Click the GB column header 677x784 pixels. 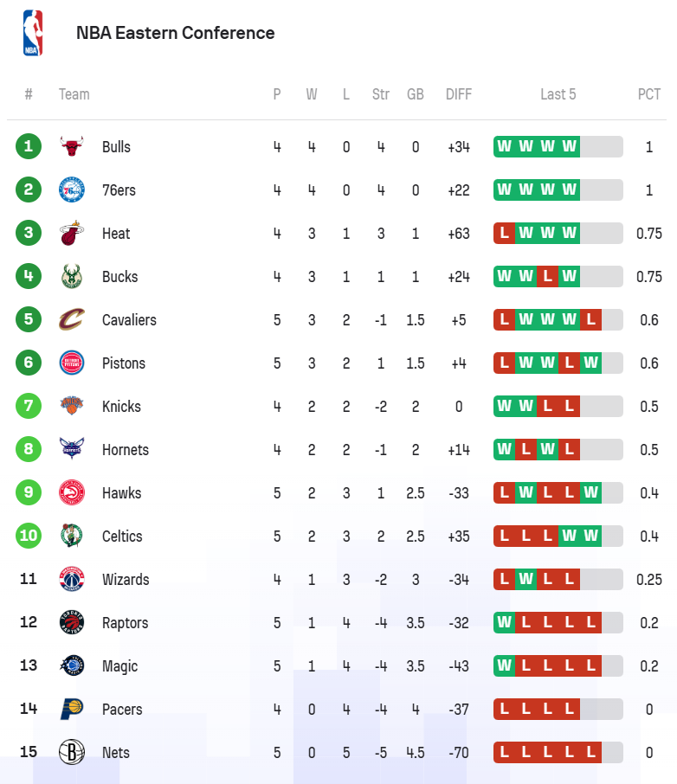415,94
